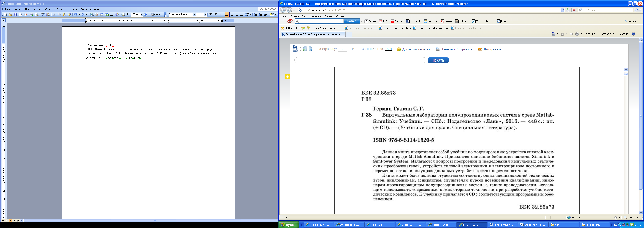644x228 pixels.
Task: Save the Word document via floppy icon
Action: 15,15
